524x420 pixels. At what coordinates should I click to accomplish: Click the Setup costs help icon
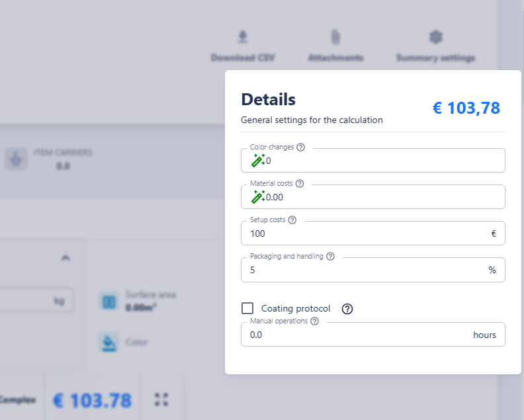[x=292, y=220]
